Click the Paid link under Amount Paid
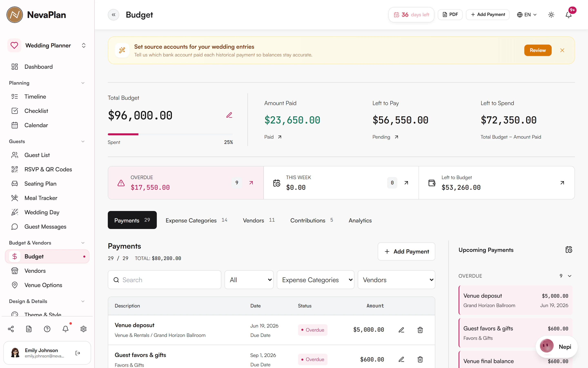Image resolution: width=588 pixels, height=368 pixels. point(273,137)
